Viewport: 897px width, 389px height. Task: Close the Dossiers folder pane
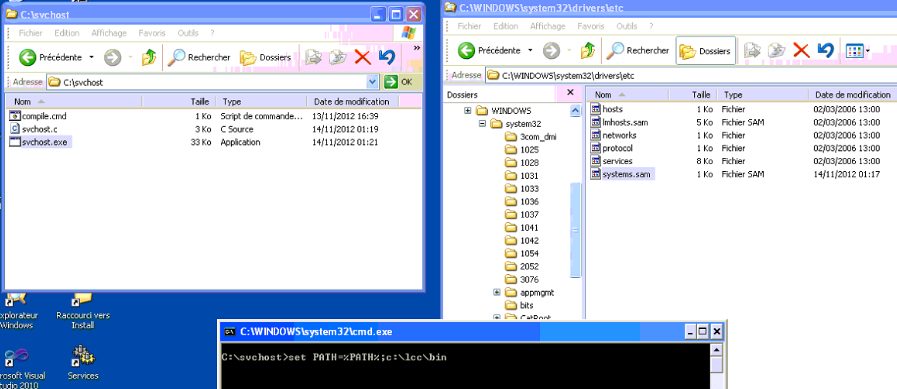[x=570, y=92]
